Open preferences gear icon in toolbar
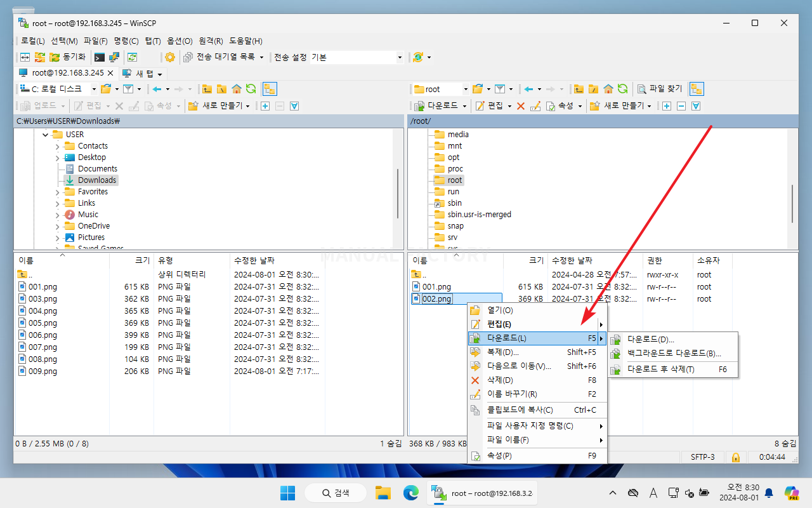This screenshot has height=508, width=812. pos(170,57)
